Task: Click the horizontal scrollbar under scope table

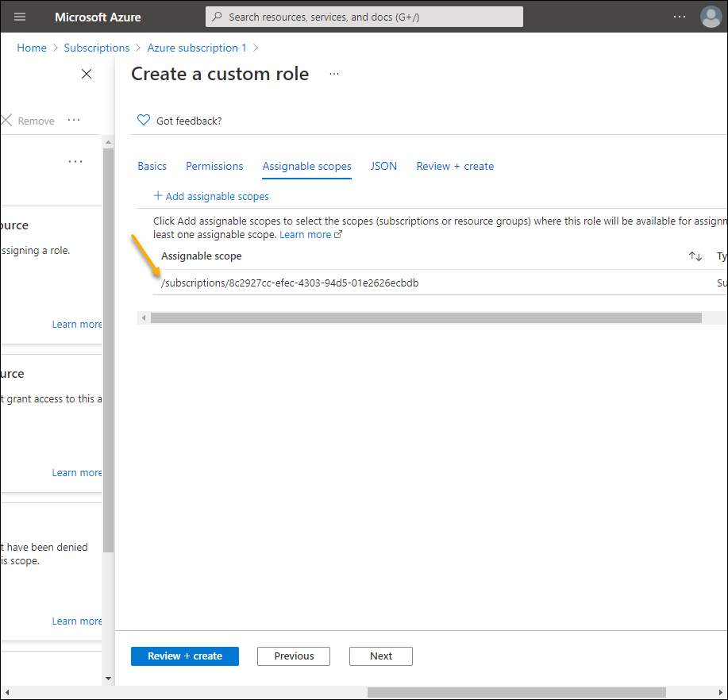Action: point(426,317)
